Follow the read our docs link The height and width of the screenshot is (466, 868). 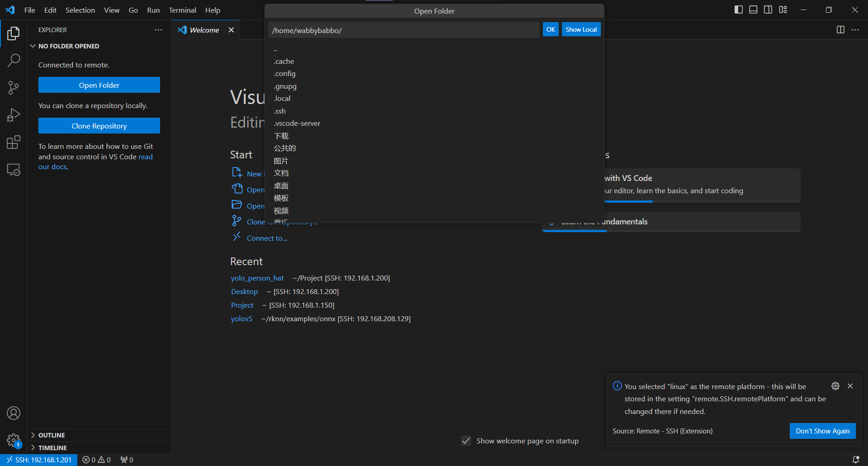pos(95,162)
